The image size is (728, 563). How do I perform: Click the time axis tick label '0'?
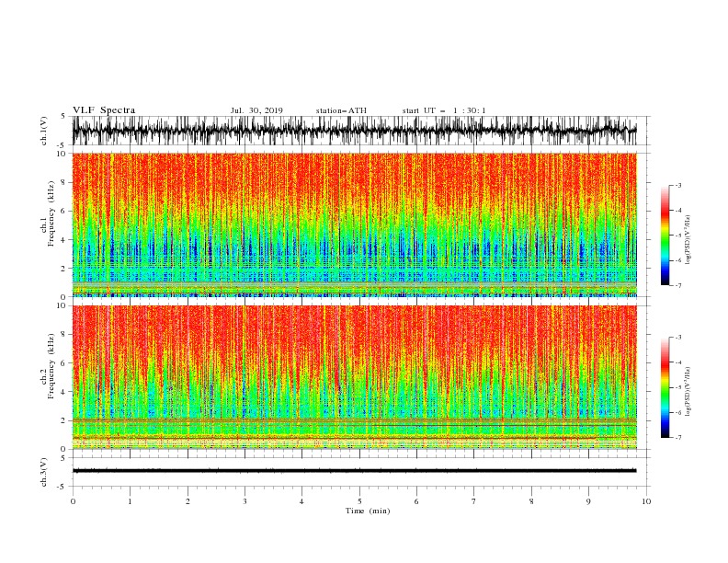[x=73, y=501]
